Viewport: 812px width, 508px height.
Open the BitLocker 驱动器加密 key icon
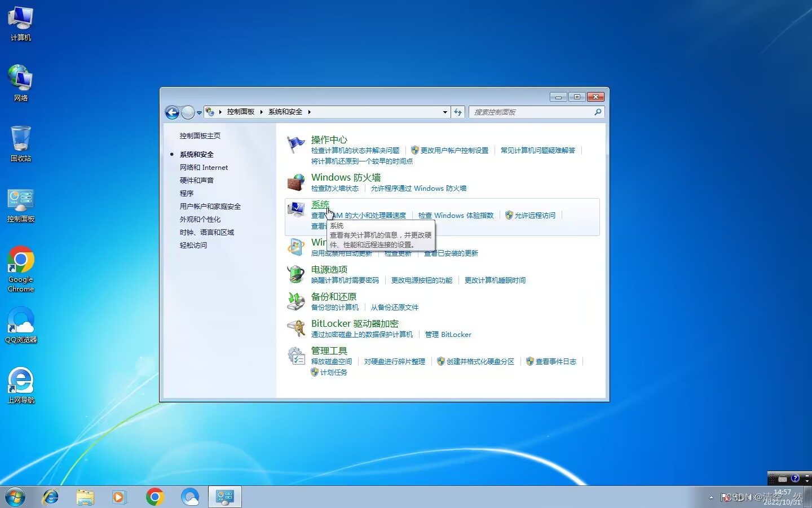coord(295,329)
